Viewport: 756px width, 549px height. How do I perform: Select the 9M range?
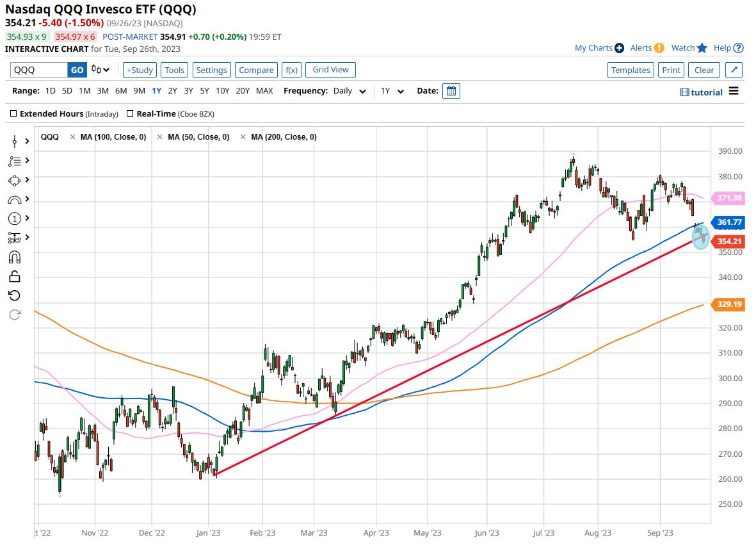point(140,91)
